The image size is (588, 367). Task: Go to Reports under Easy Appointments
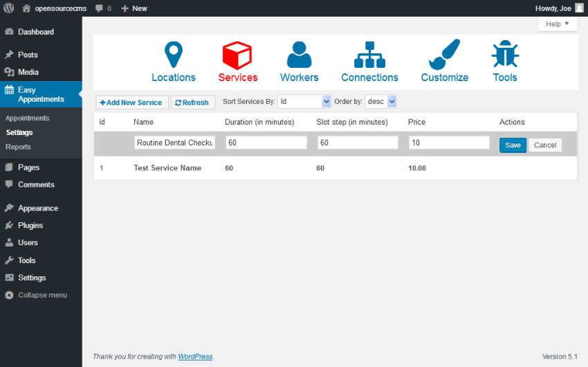point(18,147)
